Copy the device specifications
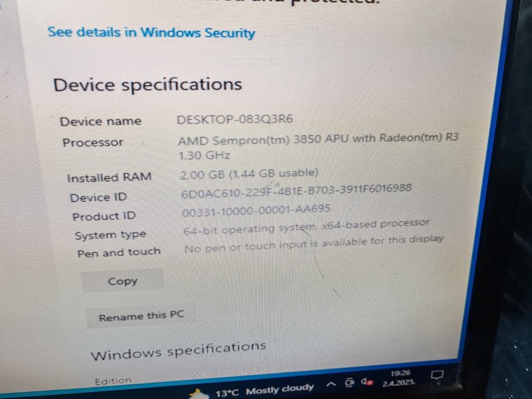 (122, 281)
